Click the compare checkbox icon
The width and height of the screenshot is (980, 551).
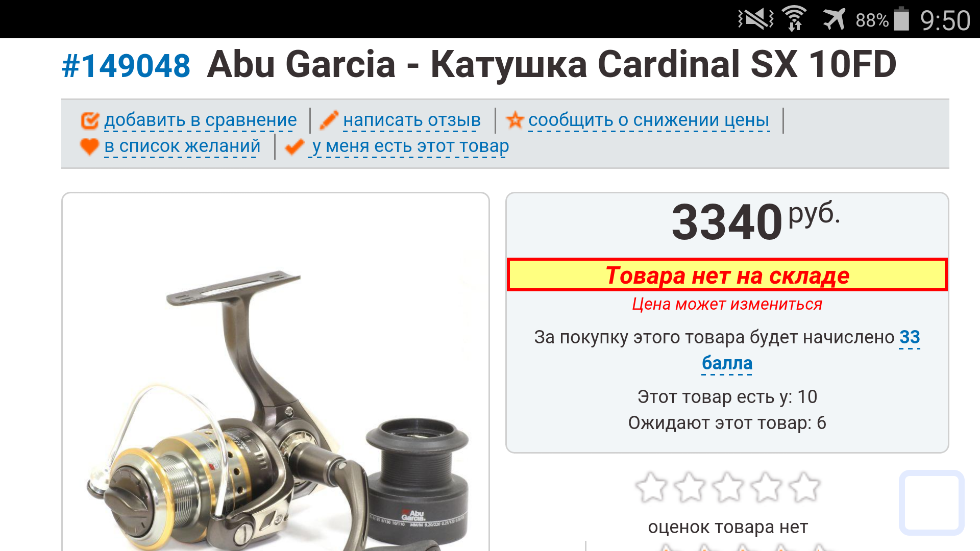pyautogui.click(x=90, y=120)
